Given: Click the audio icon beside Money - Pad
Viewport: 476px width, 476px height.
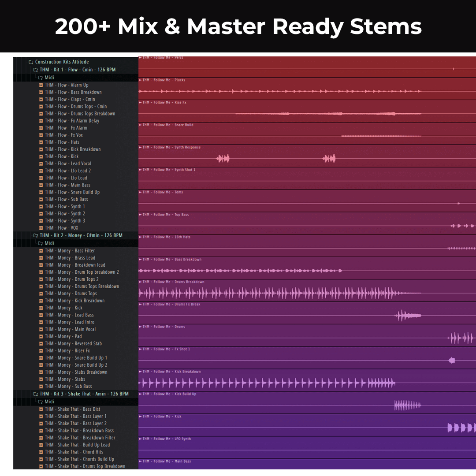Looking at the screenshot, I should (x=41, y=336).
